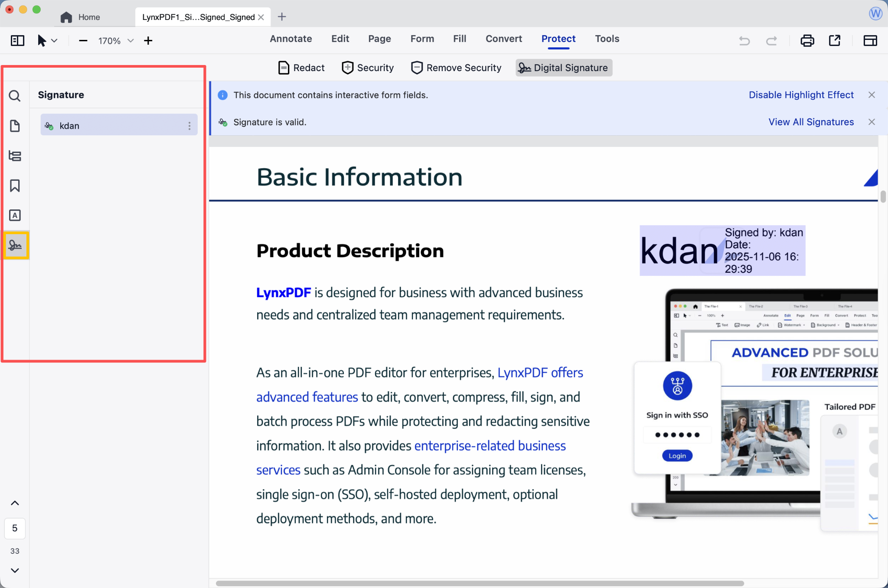Open the page thumbnails panel
Screen dimensions: 888x588
click(x=15, y=126)
